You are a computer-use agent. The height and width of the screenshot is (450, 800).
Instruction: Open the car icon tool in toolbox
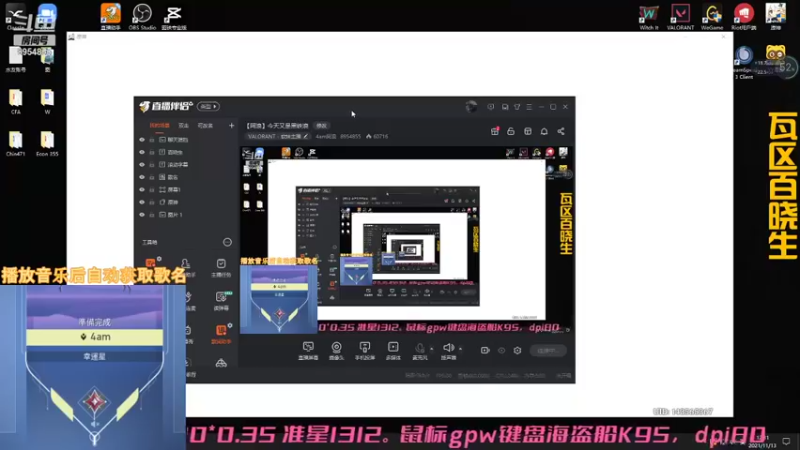tap(221, 363)
